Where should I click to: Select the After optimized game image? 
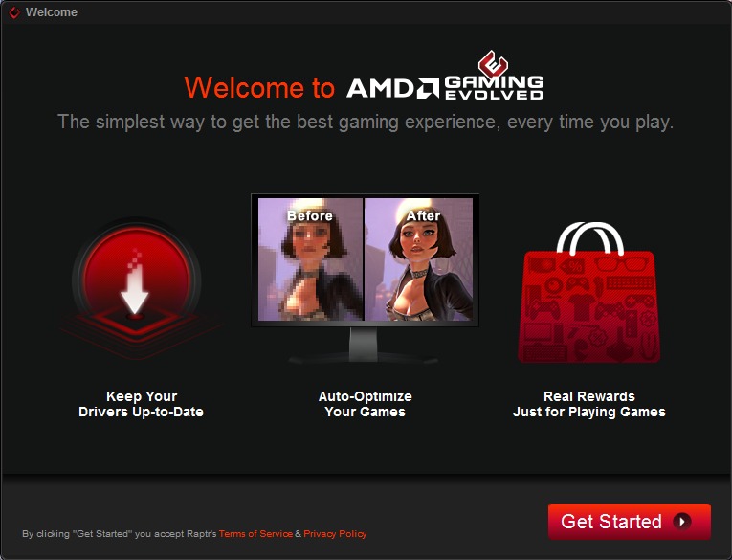pos(419,259)
